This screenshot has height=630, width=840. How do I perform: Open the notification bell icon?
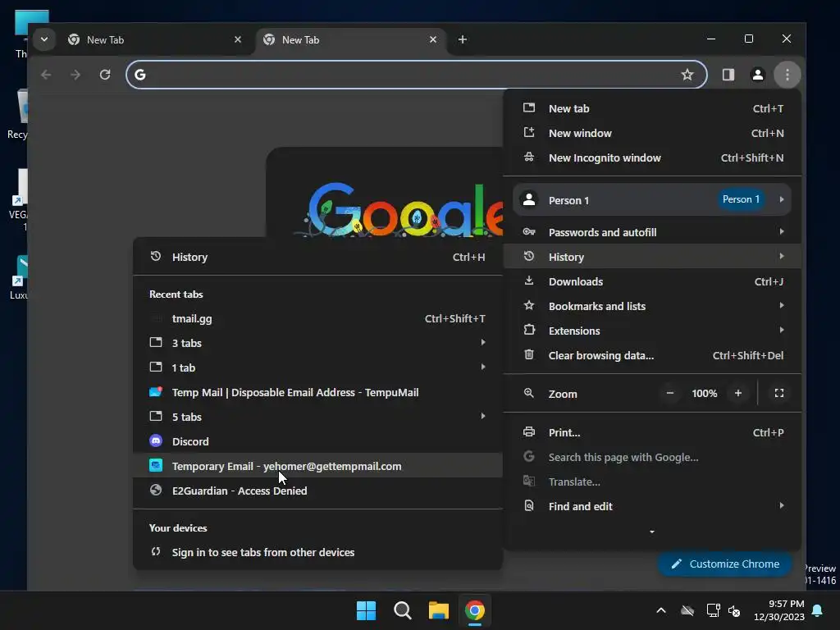818,610
